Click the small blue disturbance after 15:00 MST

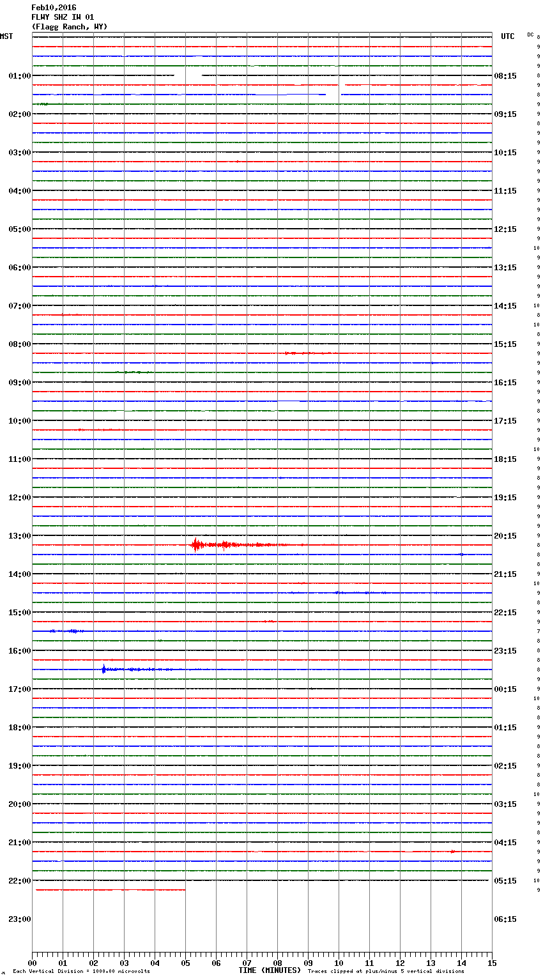click(x=67, y=631)
